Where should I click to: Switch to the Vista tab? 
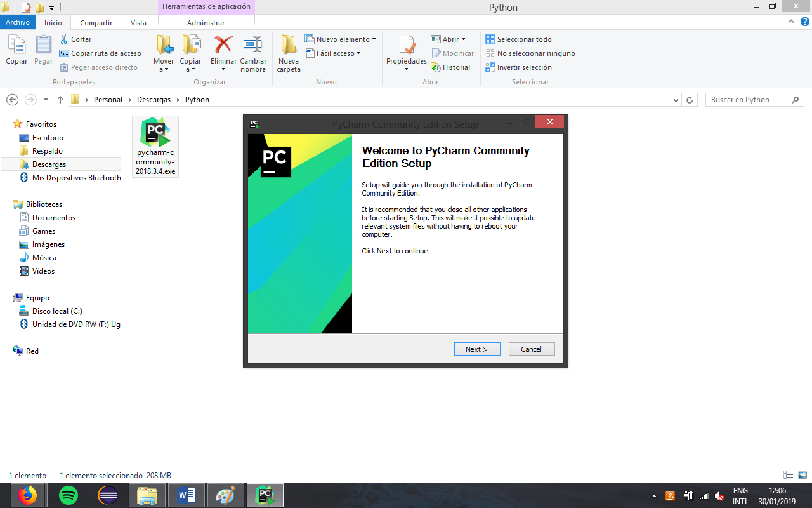point(138,22)
